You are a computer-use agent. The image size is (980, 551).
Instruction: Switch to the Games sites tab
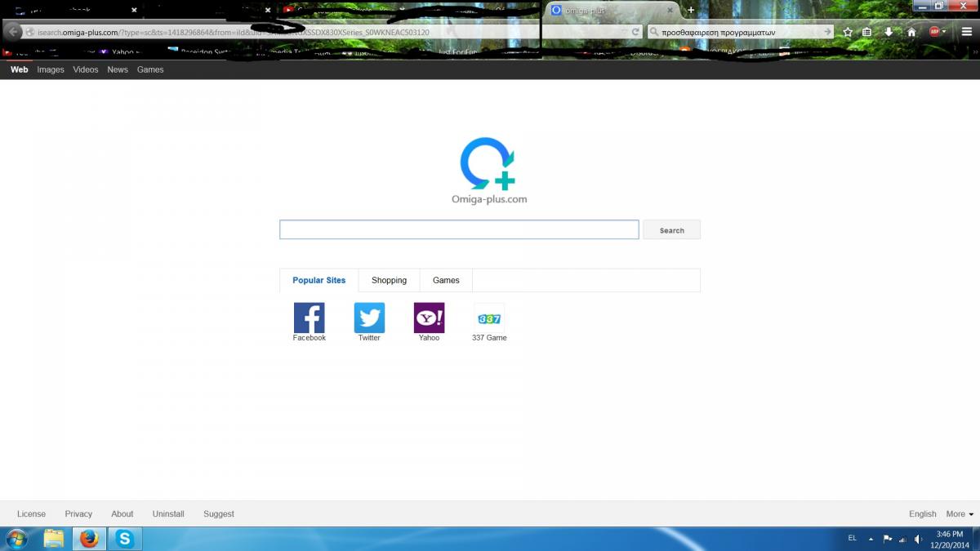click(x=446, y=280)
